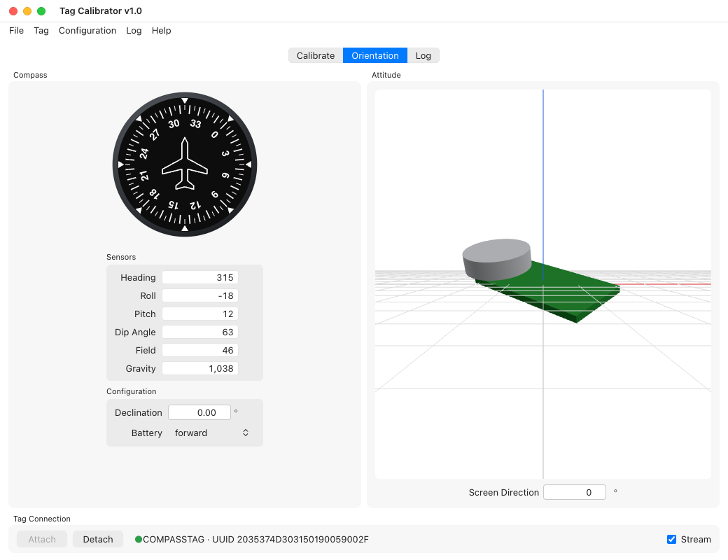Open the Battery orientation dropdown
The height and width of the screenshot is (560, 728).
[211, 433]
